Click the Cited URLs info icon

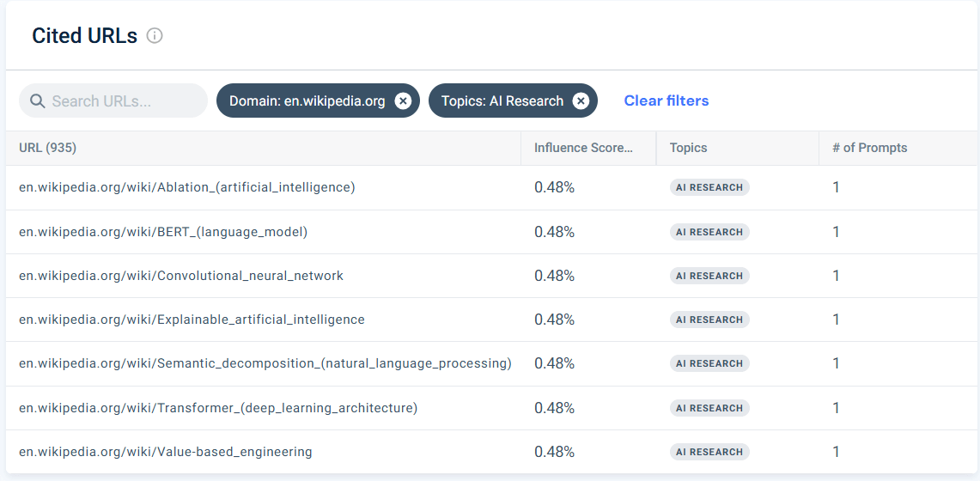155,35
